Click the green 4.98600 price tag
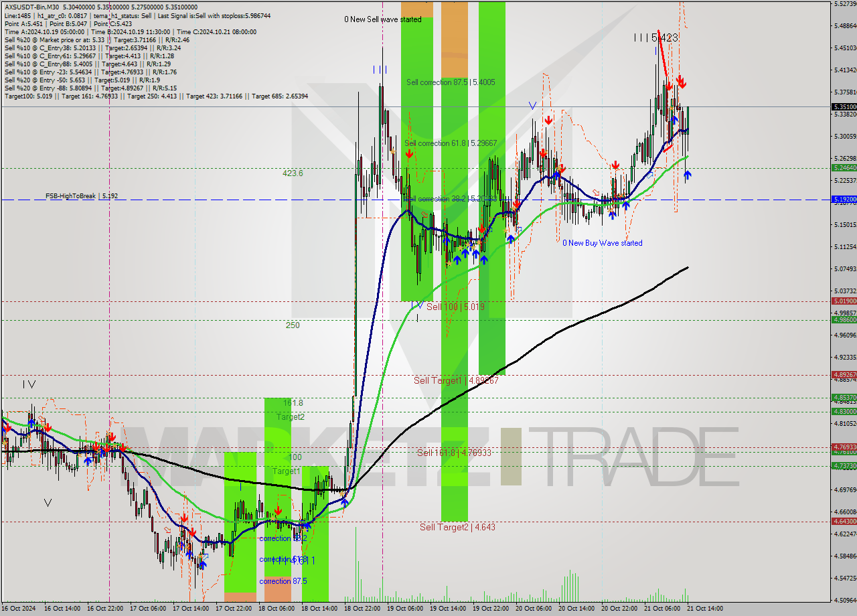Image resolution: width=857 pixels, height=616 pixels. pyautogui.click(x=844, y=320)
